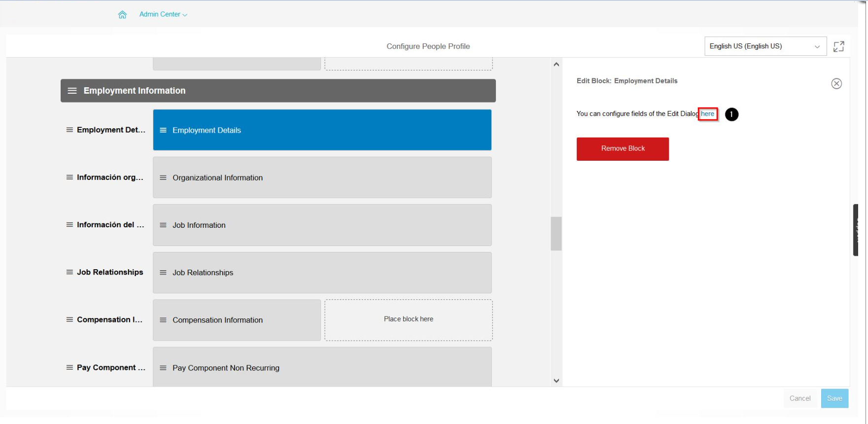Click the 'Place block here' placeholder
The image size is (868, 424).
409,319
